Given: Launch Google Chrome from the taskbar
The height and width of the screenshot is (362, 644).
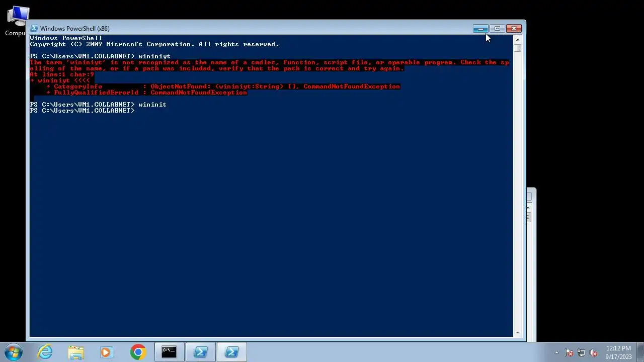Looking at the screenshot, I should pos(138,352).
